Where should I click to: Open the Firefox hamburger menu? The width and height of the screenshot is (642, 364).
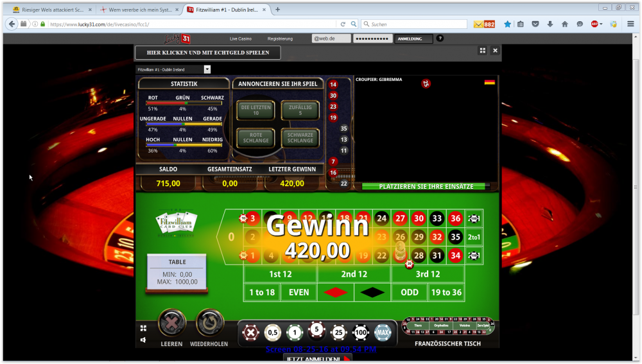click(630, 24)
